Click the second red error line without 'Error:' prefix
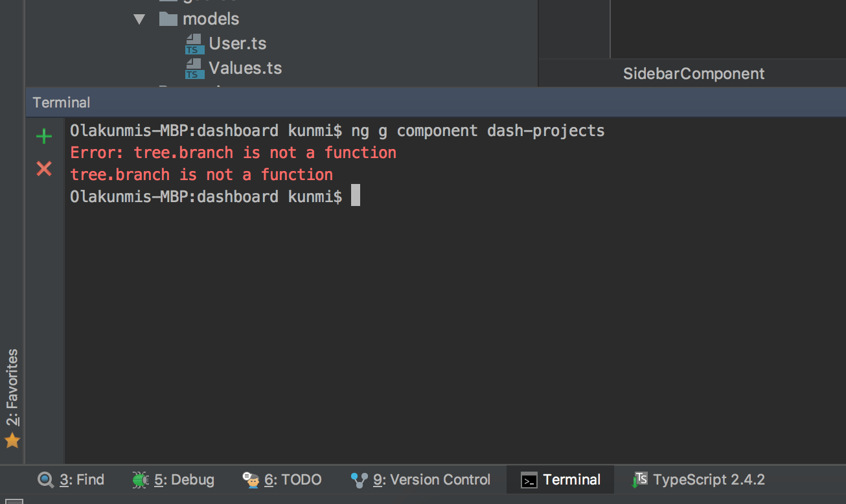846x504 pixels. pos(201,175)
